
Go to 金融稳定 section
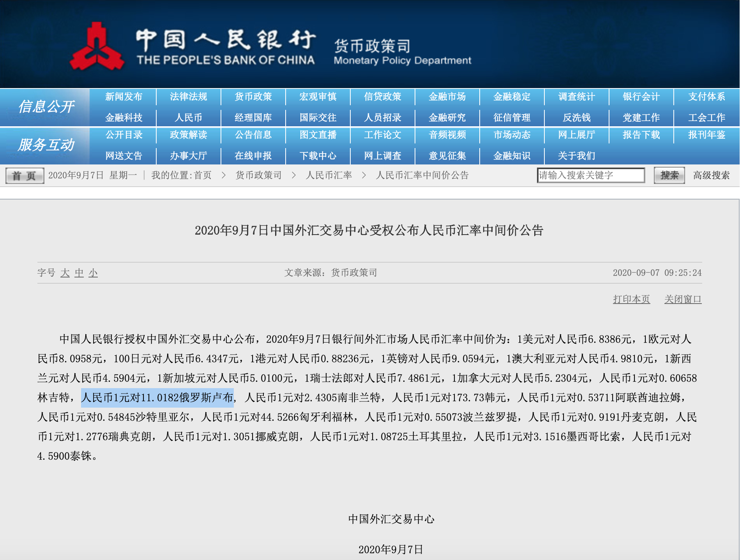coord(512,97)
